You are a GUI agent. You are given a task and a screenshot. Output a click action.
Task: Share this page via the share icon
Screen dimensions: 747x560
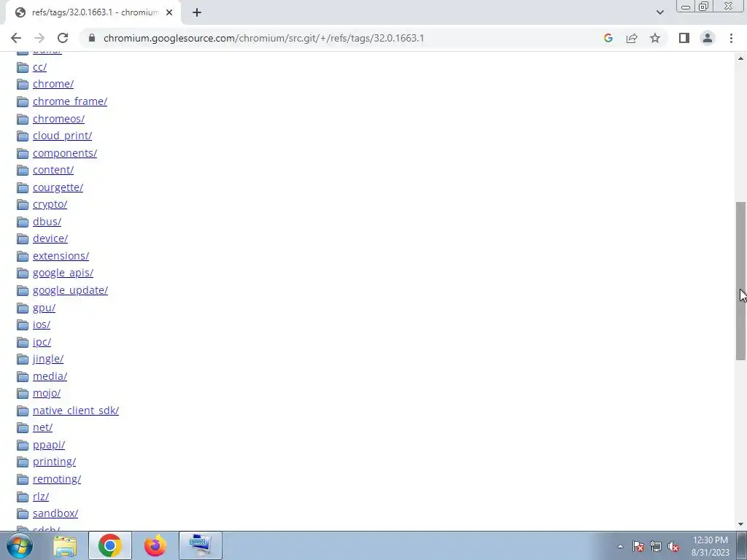point(632,38)
